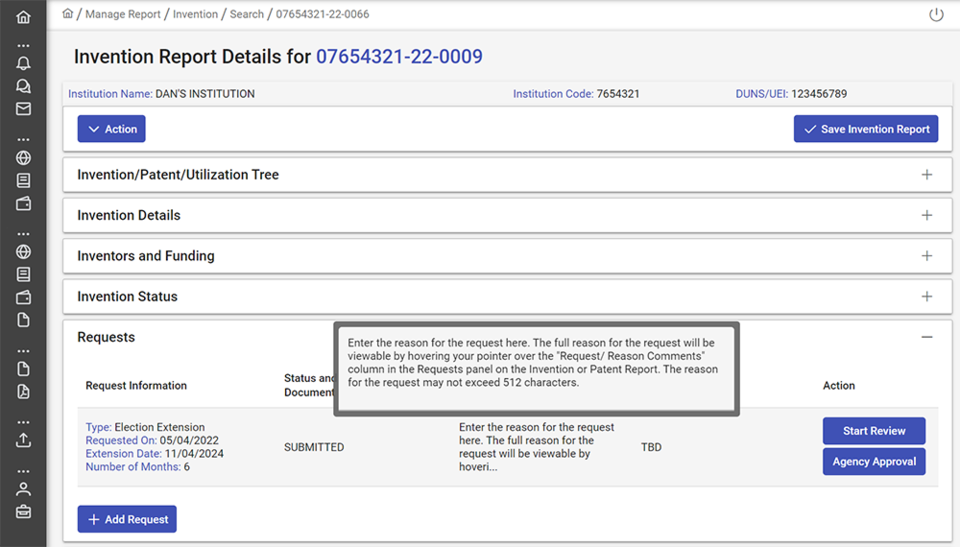Click the PDF document icon in the sidebar
The image size is (960, 547).
point(23,391)
